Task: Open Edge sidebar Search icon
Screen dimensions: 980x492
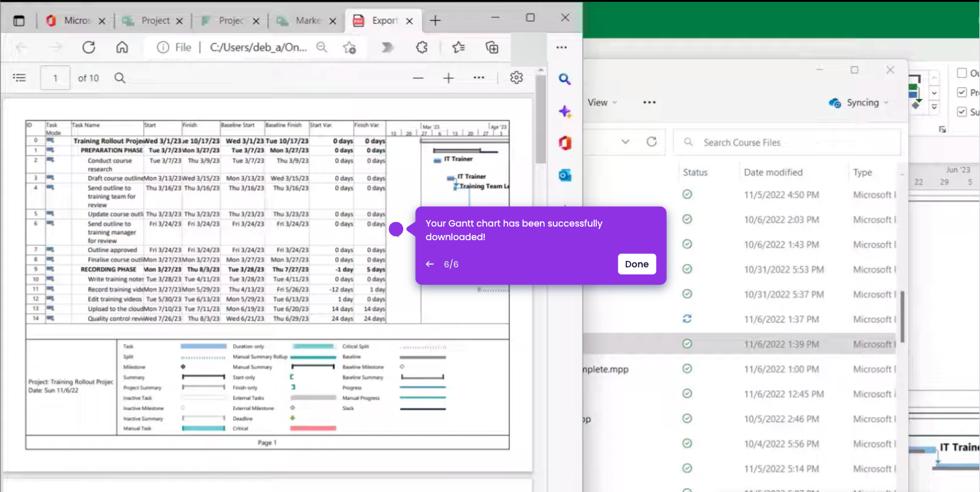Action: coord(564,79)
